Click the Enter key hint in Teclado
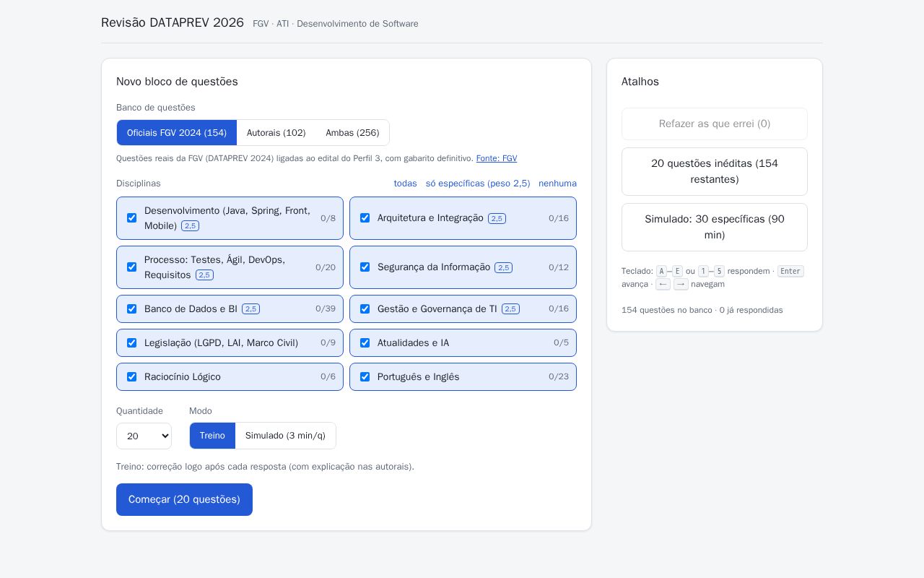This screenshot has width=924, height=578. 790,271
